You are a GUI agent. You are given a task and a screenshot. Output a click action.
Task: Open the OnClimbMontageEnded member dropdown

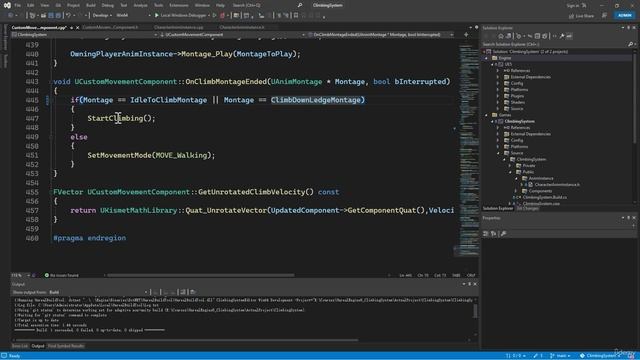point(381,35)
